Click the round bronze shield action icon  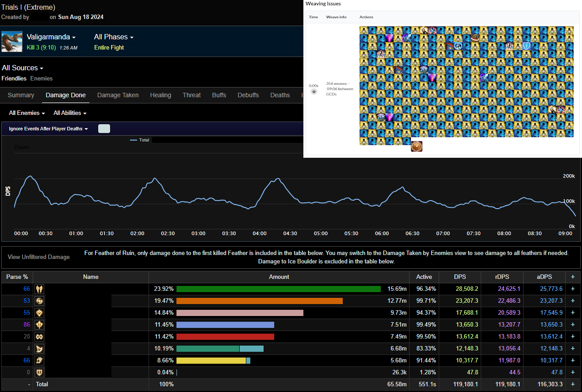pos(416,146)
